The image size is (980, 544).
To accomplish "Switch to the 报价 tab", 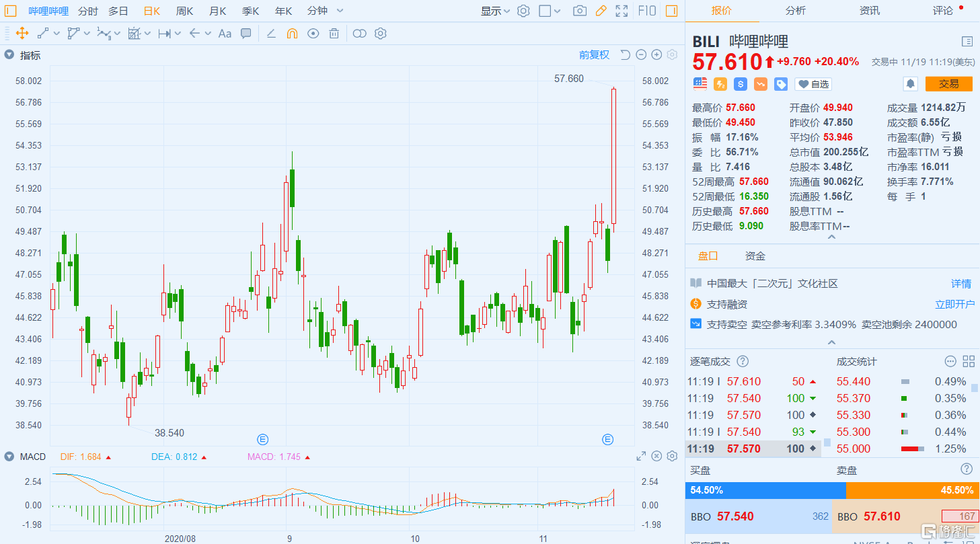I will tap(721, 11).
